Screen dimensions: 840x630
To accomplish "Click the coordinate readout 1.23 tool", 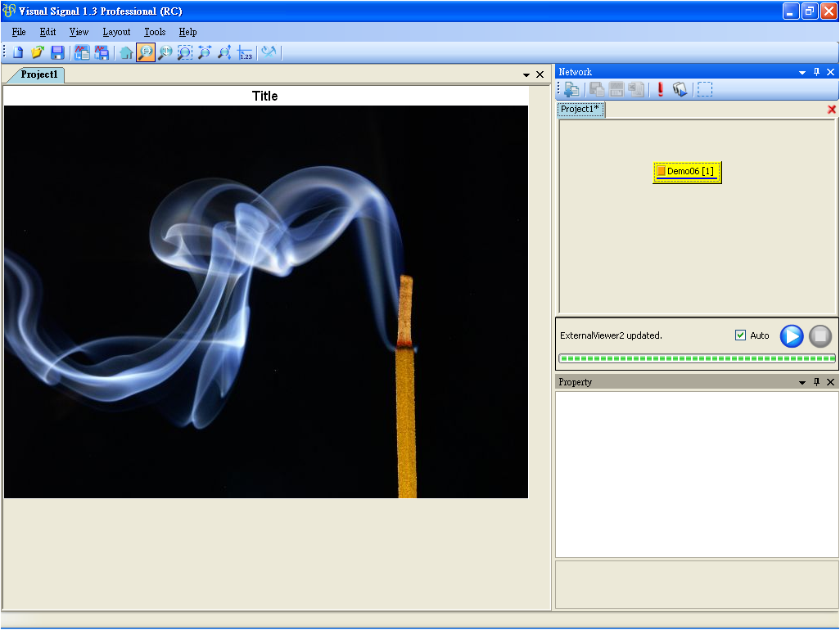I will click(x=245, y=53).
